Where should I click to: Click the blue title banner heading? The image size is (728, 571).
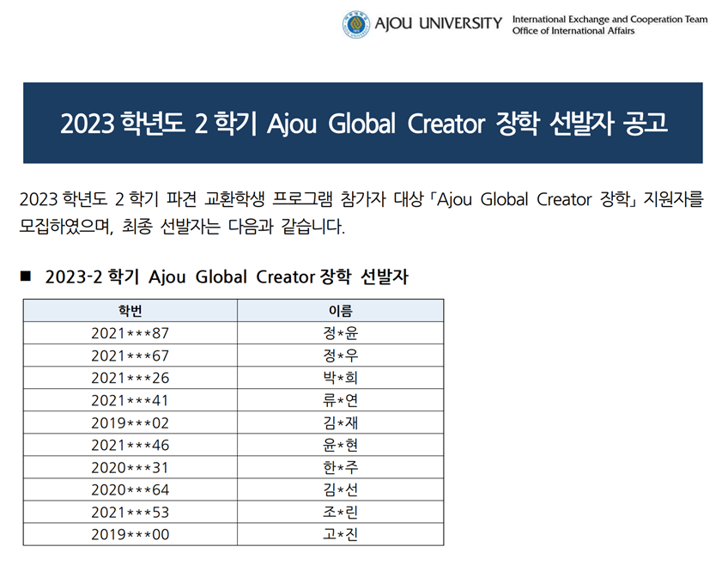[363, 123]
